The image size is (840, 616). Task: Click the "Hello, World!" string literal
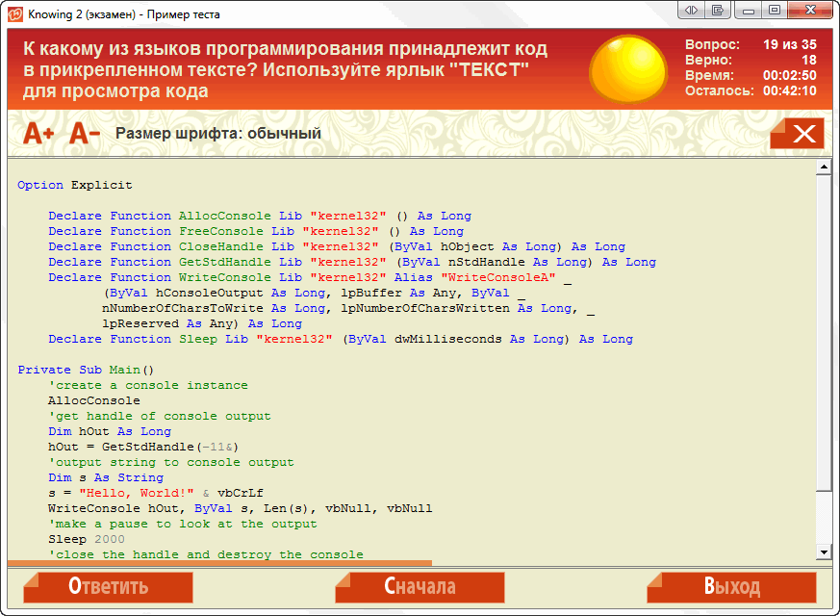click(137, 494)
